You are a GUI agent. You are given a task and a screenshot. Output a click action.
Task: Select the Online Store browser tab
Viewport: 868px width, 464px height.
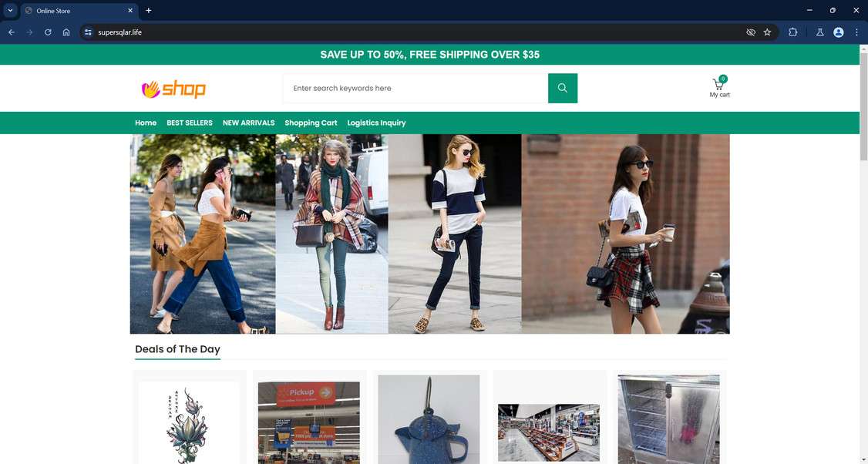[x=79, y=11]
